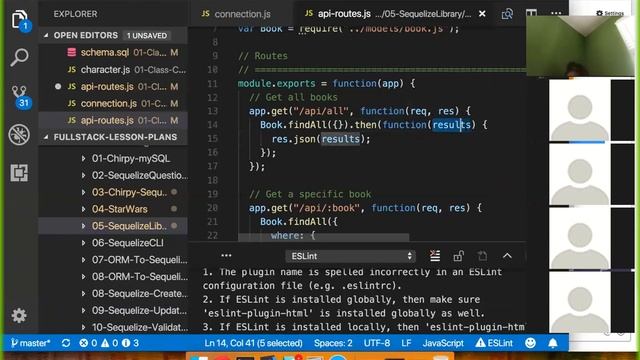This screenshot has width=640, height=360.
Task: Select the highlighted api-routes.js open editor
Action: pos(113,120)
